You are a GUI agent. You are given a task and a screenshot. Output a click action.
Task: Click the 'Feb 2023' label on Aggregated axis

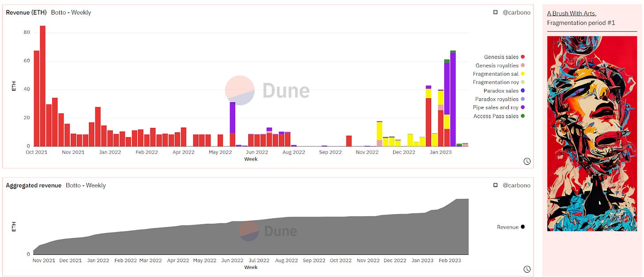pyautogui.click(x=449, y=261)
